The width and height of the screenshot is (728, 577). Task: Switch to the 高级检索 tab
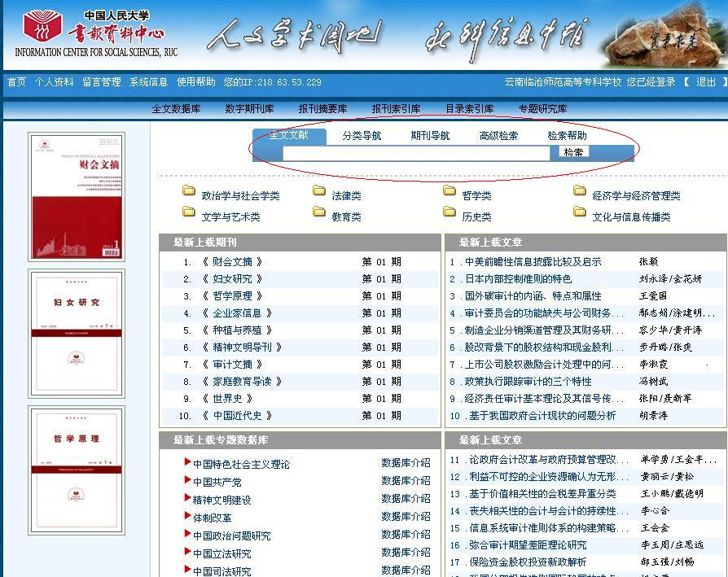click(x=498, y=136)
